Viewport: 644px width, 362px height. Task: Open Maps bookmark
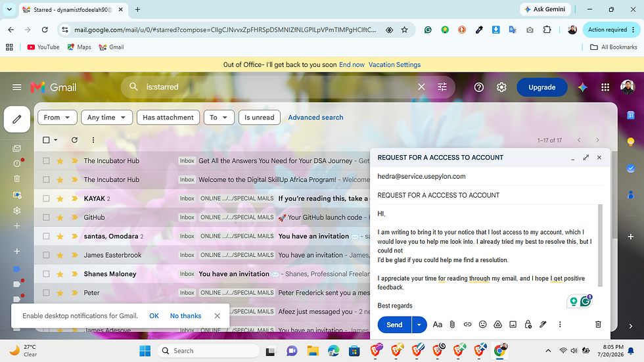(80, 47)
